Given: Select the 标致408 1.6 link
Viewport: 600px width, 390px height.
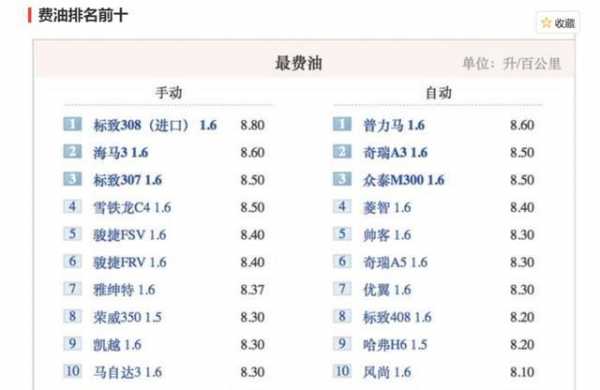Looking at the screenshot, I should [x=398, y=317].
